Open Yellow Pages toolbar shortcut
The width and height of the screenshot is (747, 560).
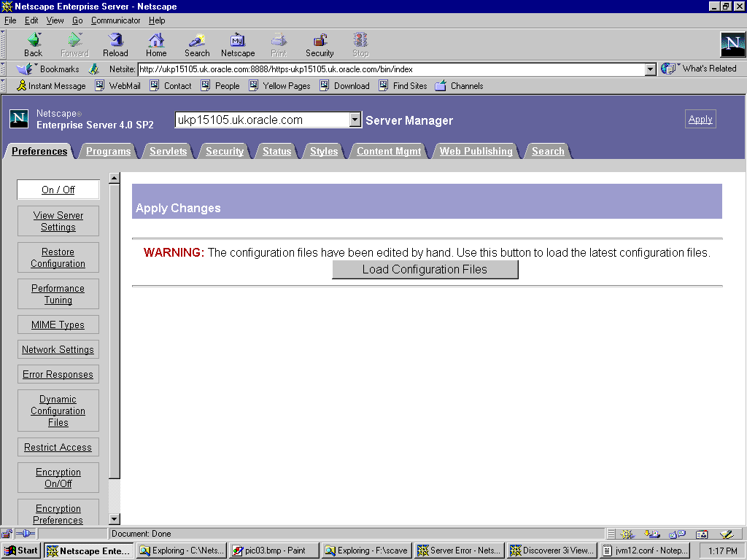click(x=279, y=86)
